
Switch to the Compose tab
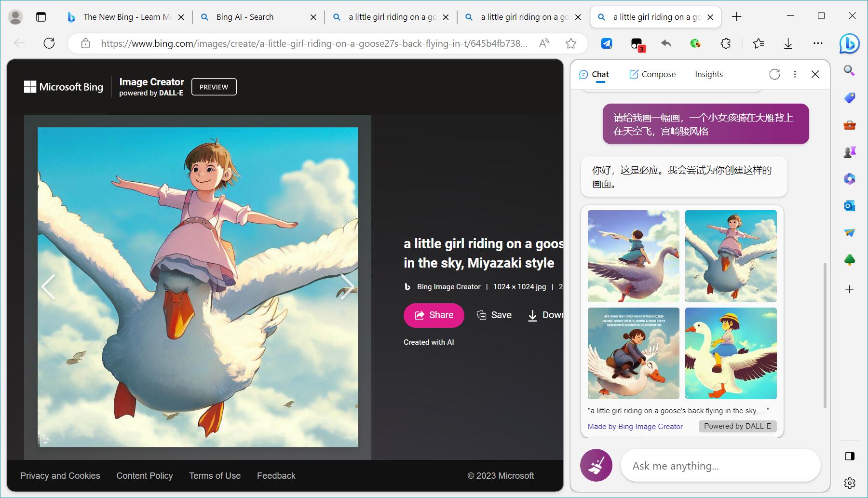pos(652,74)
